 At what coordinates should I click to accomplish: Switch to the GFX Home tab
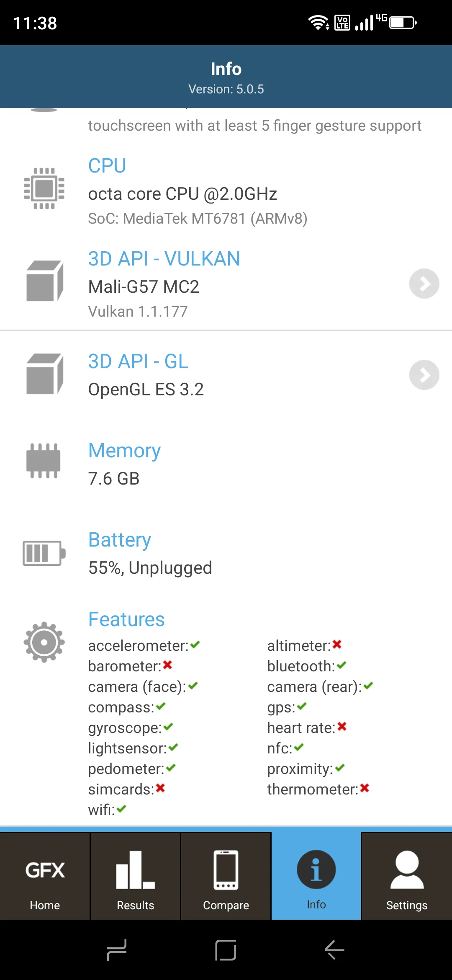coord(45,876)
